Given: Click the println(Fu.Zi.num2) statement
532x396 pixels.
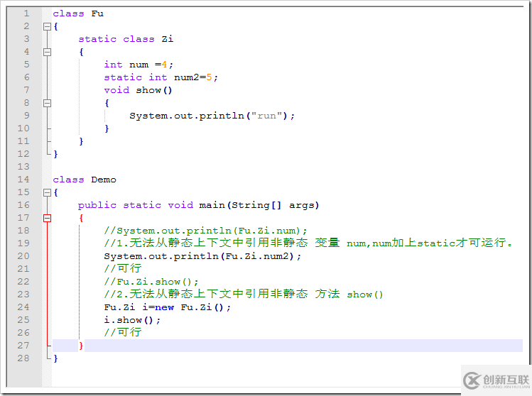Looking at the screenshot, I should pyautogui.click(x=202, y=256).
